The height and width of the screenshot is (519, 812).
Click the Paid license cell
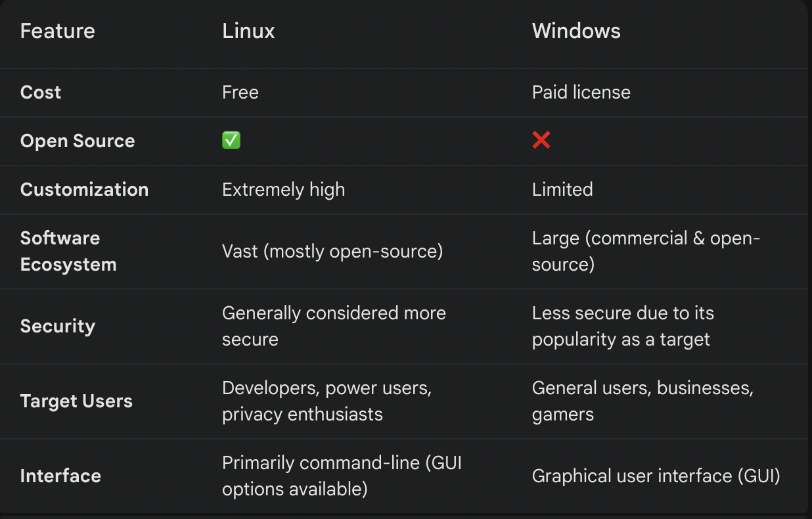[581, 92]
